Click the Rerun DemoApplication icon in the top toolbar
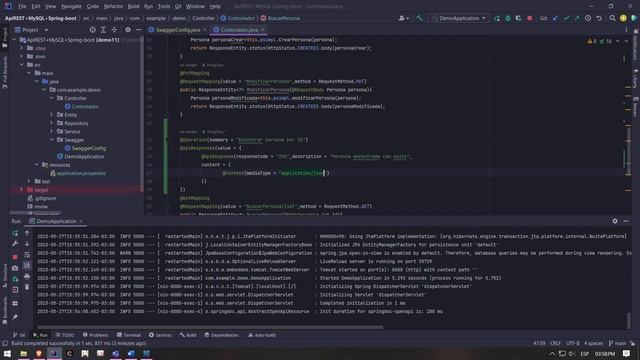The width and height of the screenshot is (640, 360). 497,18
